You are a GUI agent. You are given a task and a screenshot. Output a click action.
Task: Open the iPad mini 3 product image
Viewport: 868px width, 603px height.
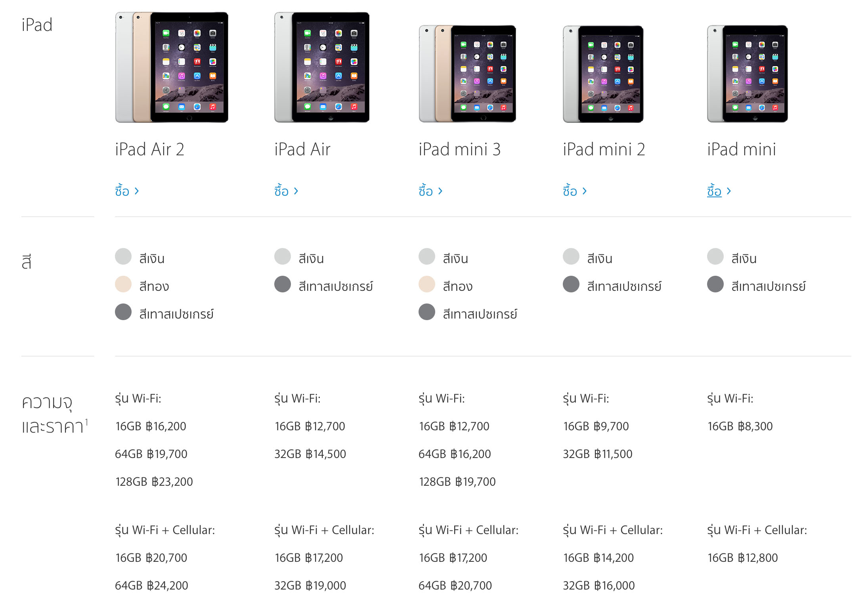click(x=467, y=74)
